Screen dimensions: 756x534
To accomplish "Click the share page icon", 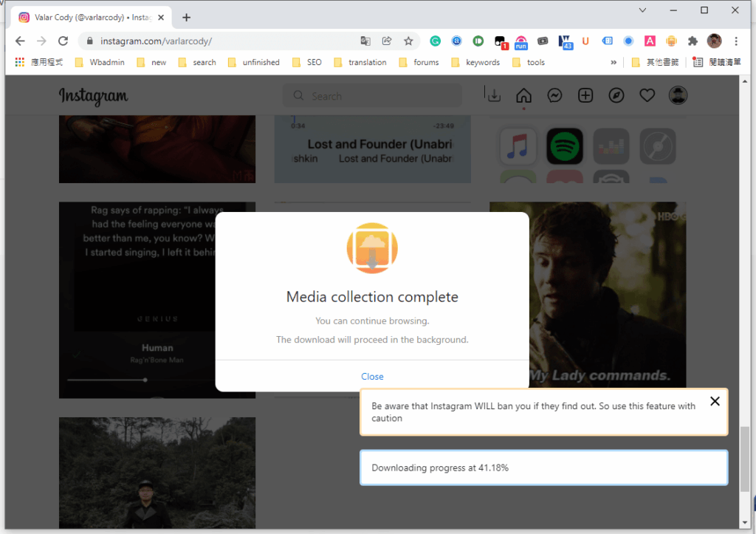I will 387,41.
